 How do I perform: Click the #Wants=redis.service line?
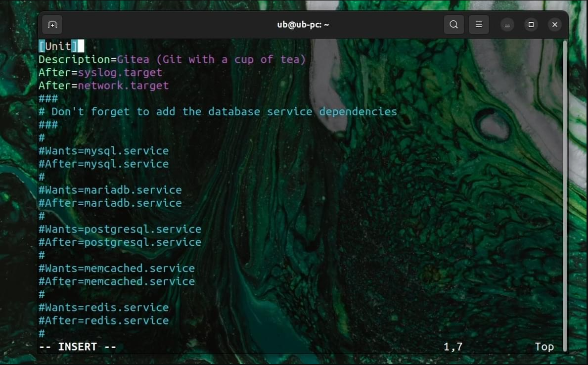click(104, 308)
